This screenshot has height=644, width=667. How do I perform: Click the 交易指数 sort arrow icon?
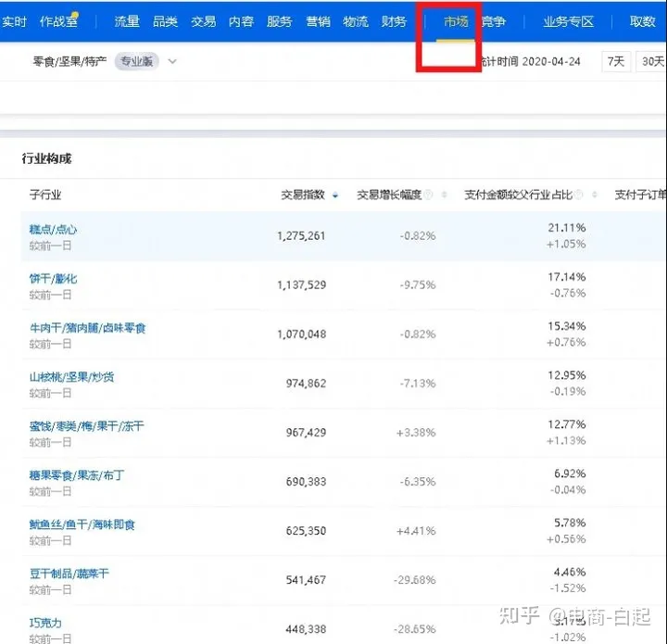click(x=335, y=196)
